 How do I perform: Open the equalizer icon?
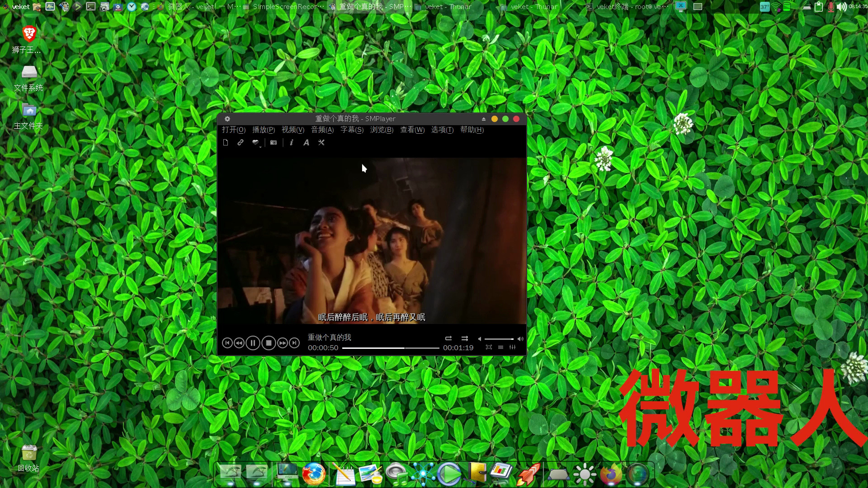point(512,347)
